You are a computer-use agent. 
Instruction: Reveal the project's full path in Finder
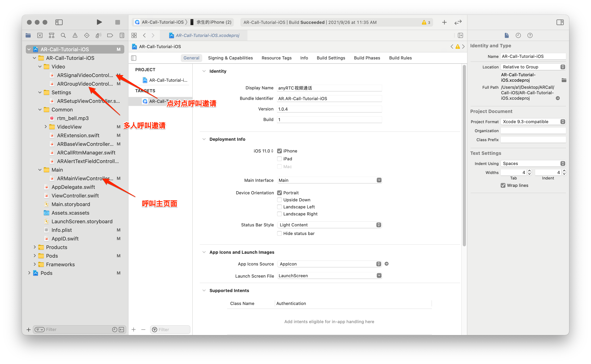tap(558, 98)
